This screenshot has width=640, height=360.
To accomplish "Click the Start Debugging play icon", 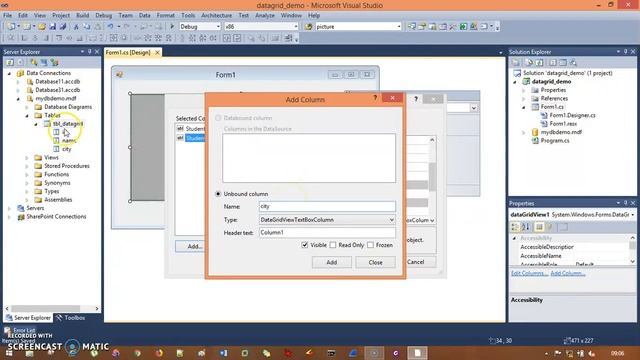I will tap(172, 27).
